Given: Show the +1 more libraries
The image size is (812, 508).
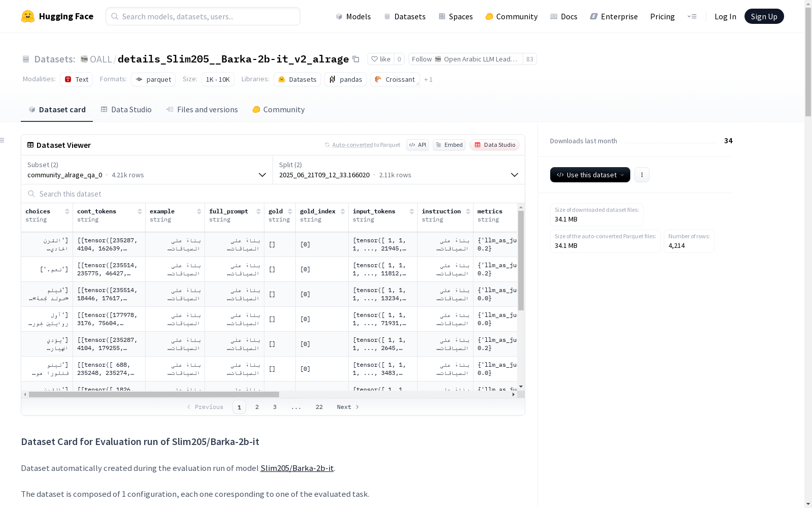Looking at the screenshot, I should (428, 79).
